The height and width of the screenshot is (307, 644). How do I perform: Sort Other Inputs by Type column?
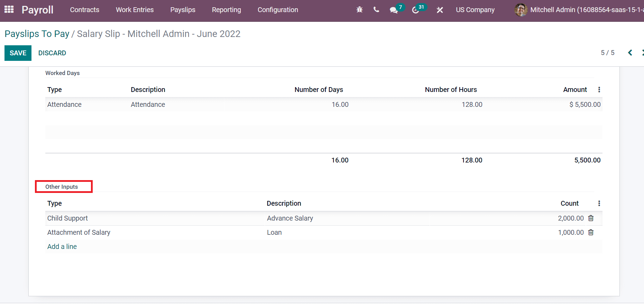55,203
